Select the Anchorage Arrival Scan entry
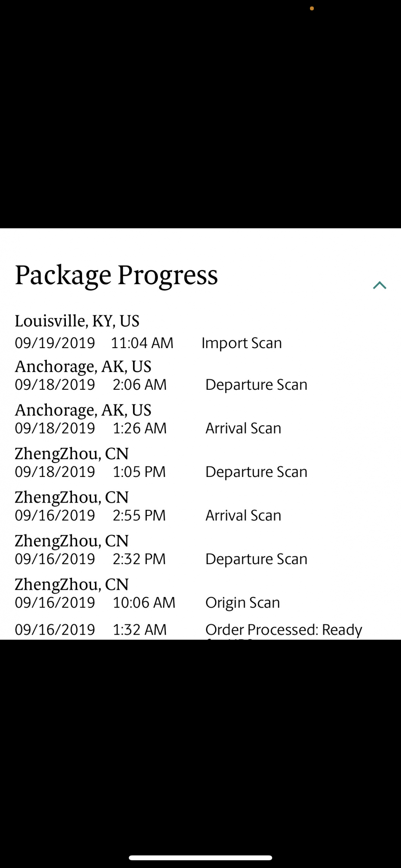Viewport: 401px width, 868px height. coord(243,428)
